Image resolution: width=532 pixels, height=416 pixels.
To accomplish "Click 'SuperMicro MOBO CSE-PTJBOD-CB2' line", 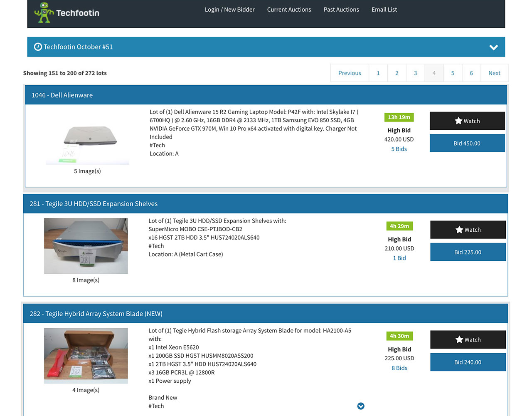I will (195, 229).
